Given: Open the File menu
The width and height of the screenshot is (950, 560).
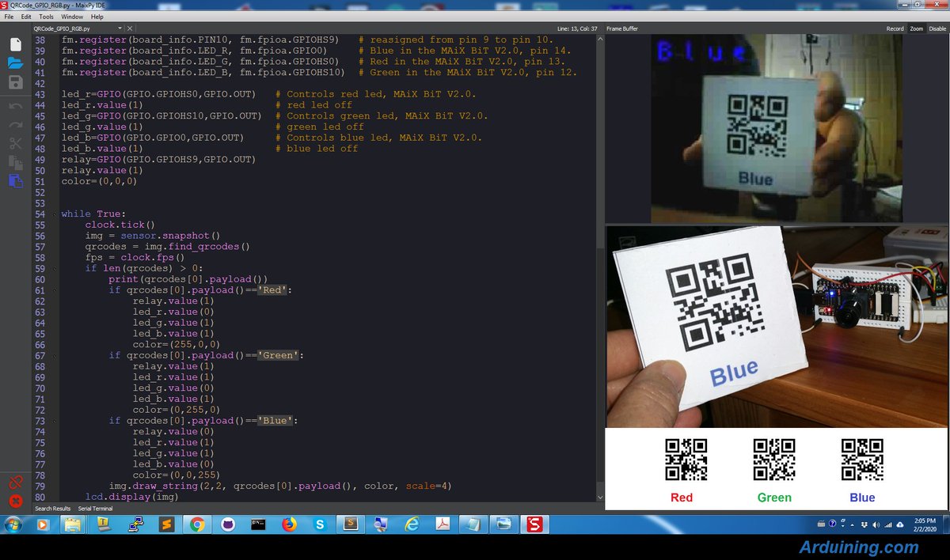Looking at the screenshot, I should tap(9, 17).
